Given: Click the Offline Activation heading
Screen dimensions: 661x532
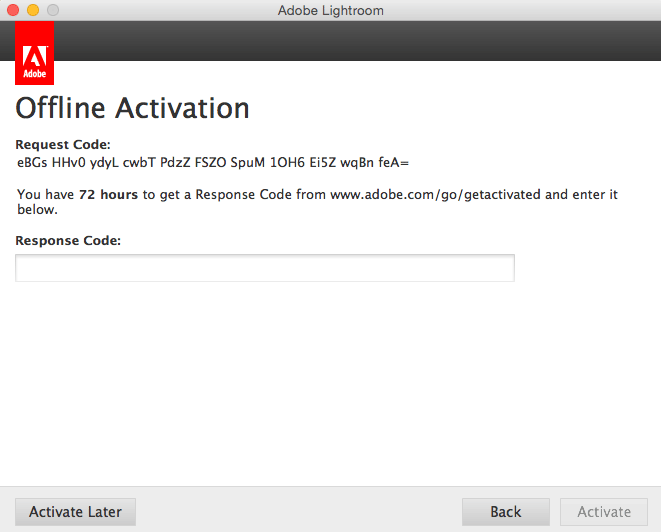Looking at the screenshot, I should click(x=132, y=108).
